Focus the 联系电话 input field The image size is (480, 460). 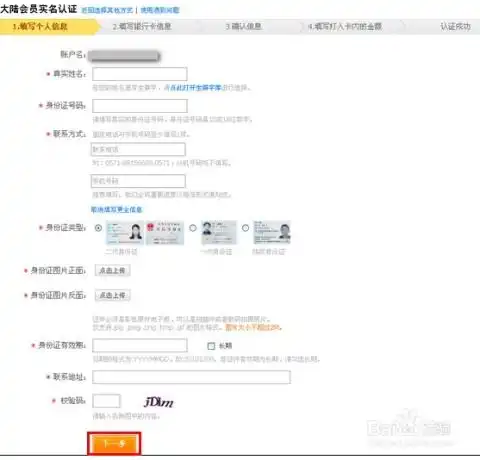pos(138,149)
